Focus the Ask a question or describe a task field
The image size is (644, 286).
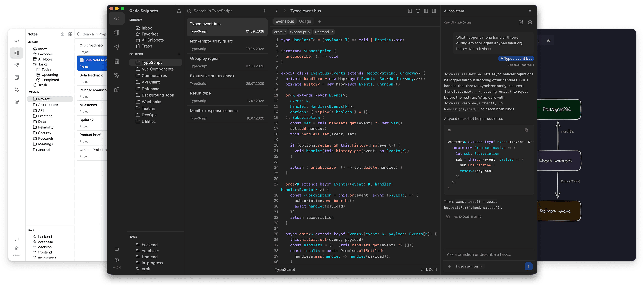tap(489, 254)
